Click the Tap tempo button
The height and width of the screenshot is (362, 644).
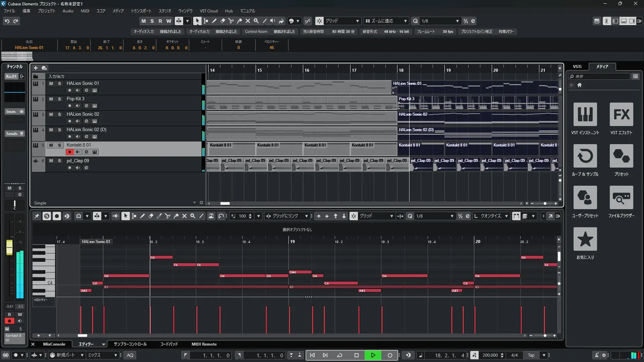coord(531,355)
